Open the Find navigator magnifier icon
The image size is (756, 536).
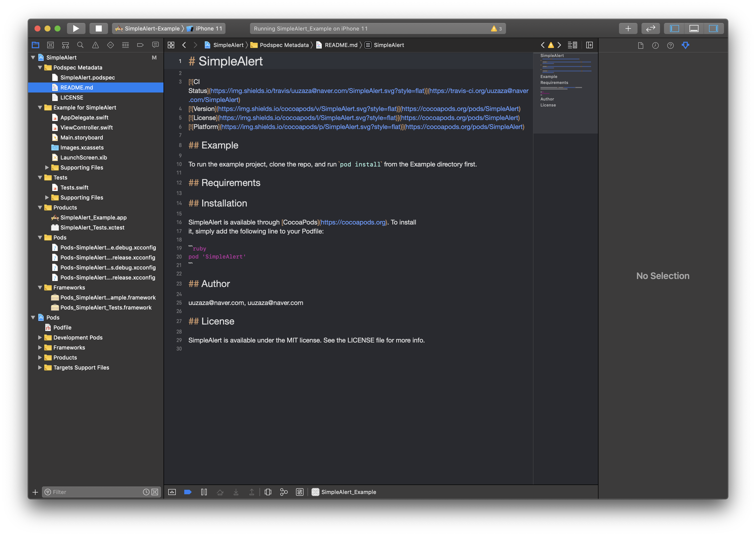click(80, 45)
